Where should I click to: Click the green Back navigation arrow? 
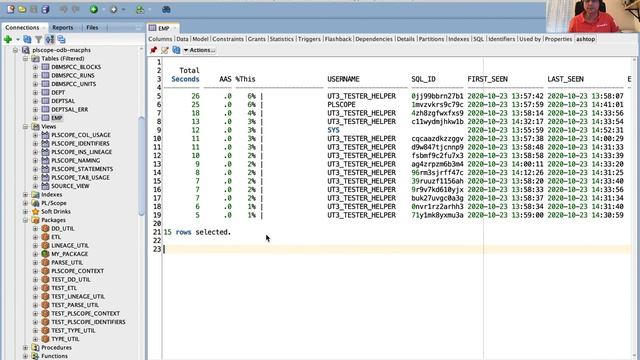click(x=94, y=9)
